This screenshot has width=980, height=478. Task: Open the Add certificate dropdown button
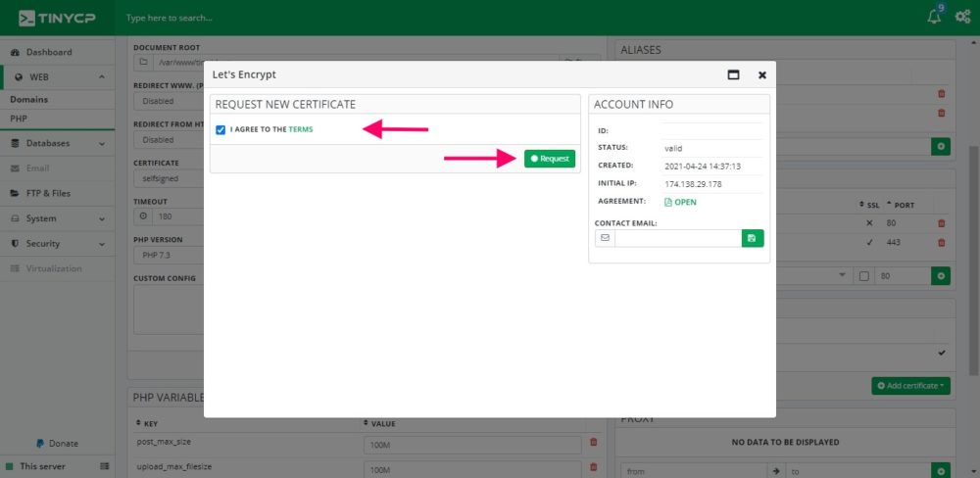click(910, 386)
